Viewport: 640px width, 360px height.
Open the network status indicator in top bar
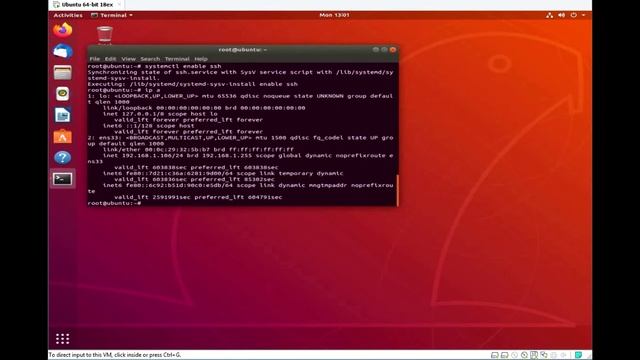[x=549, y=15]
